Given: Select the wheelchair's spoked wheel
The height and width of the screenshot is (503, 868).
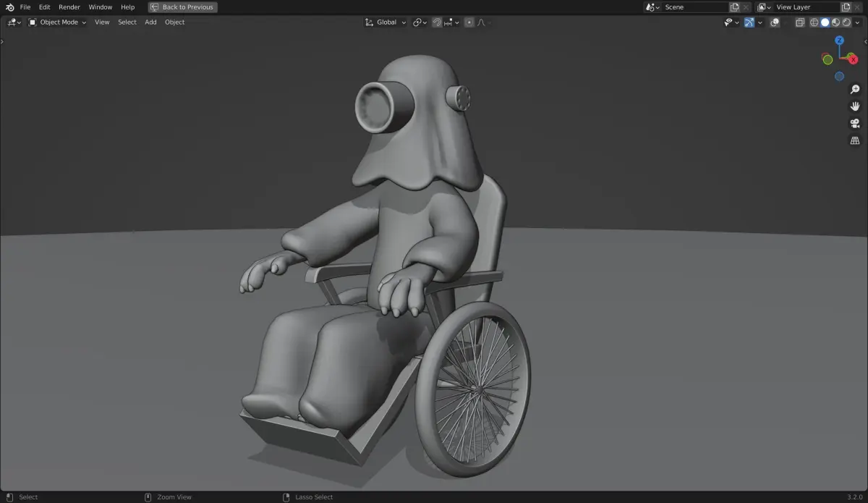Looking at the screenshot, I should [474, 389].
